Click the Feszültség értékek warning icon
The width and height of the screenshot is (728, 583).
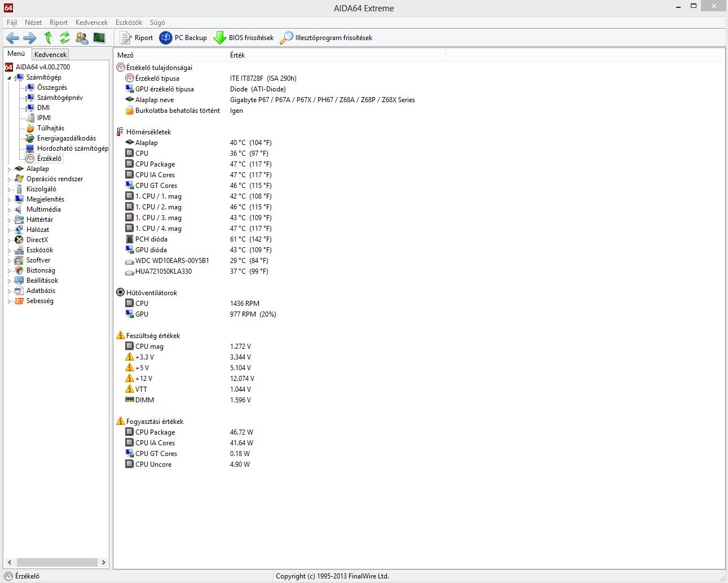click(120, 336)
